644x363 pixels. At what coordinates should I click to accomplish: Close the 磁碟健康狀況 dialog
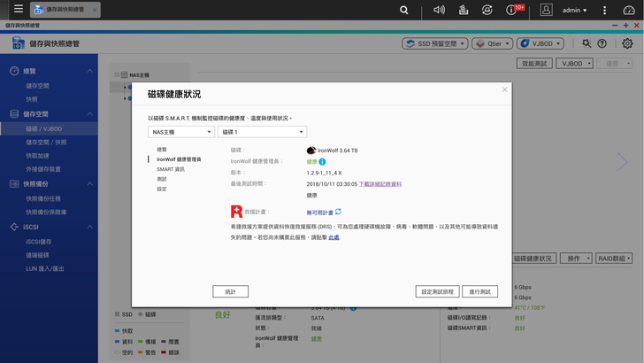tap(505, 89)
